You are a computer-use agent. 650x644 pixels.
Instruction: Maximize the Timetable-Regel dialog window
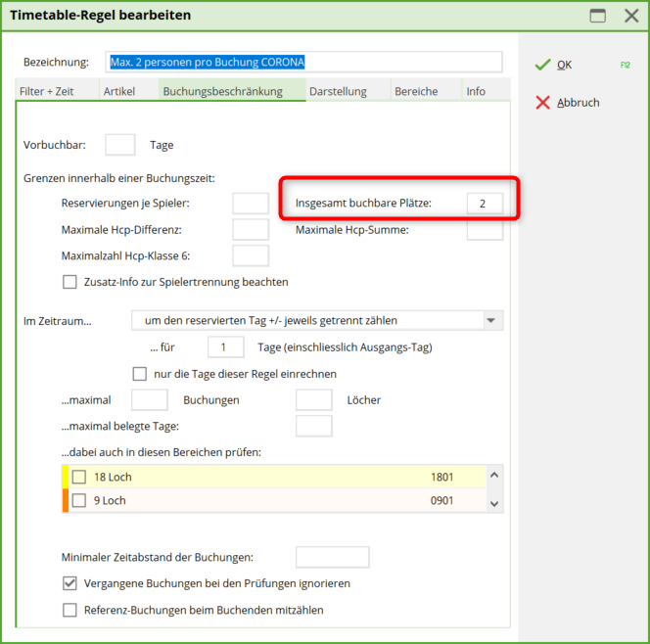point(597,16)
